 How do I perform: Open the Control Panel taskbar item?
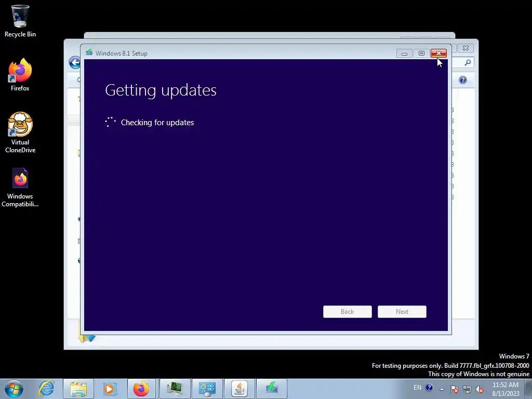tap(207, 389)
